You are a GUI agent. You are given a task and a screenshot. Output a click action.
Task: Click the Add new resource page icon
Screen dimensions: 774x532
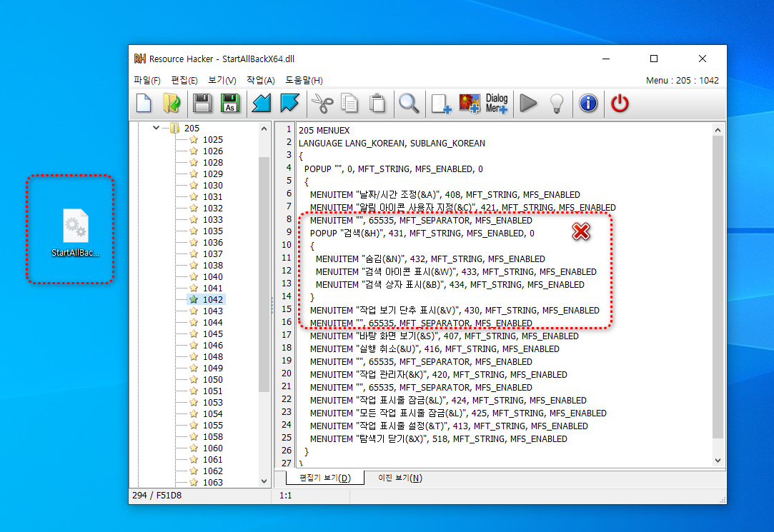coord(441,104)
